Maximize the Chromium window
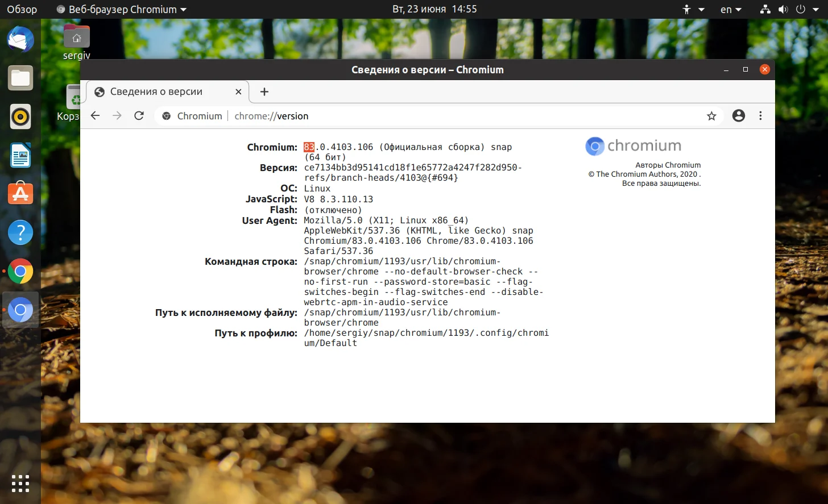Image resolution: width=828 pixels, height=504 pixels. click(746, 69)
